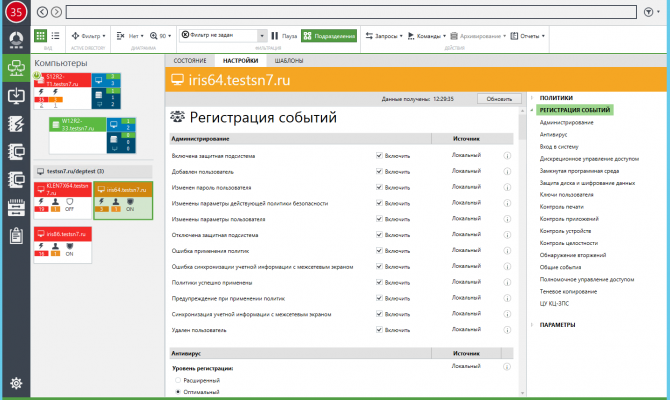Toggle checkbox for 'Предупреждение при применении политик'
The height and width of the screenshot is (400, 670).
pyautogui.click(x=379, y=298)
